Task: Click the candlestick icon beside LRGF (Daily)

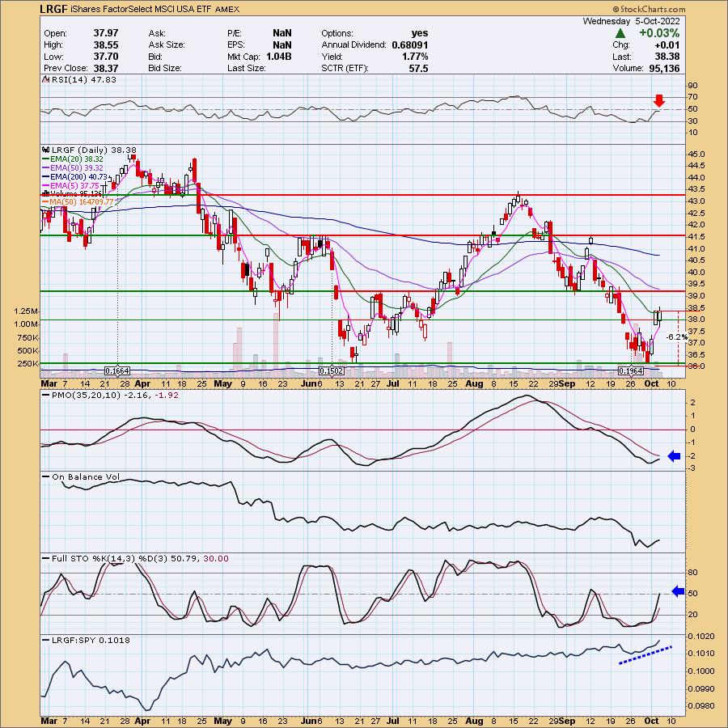Action: tap(46, 150)
